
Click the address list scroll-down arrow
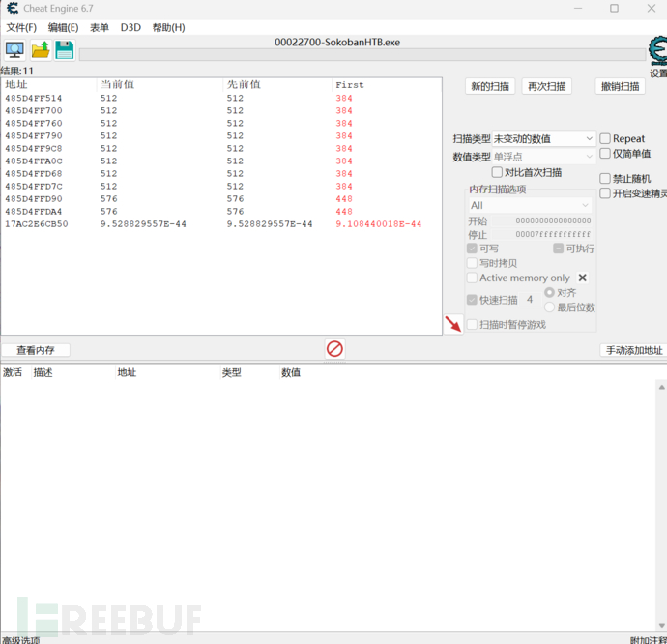[662, 626]
